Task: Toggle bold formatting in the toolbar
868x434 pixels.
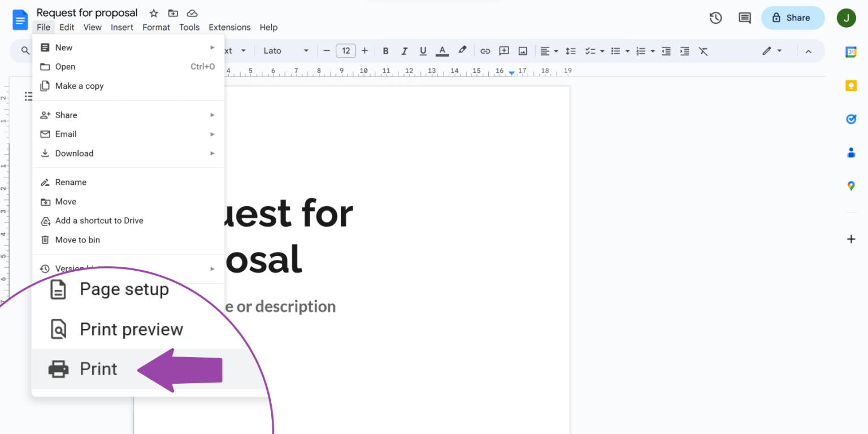Action: [x=385, y=51]
